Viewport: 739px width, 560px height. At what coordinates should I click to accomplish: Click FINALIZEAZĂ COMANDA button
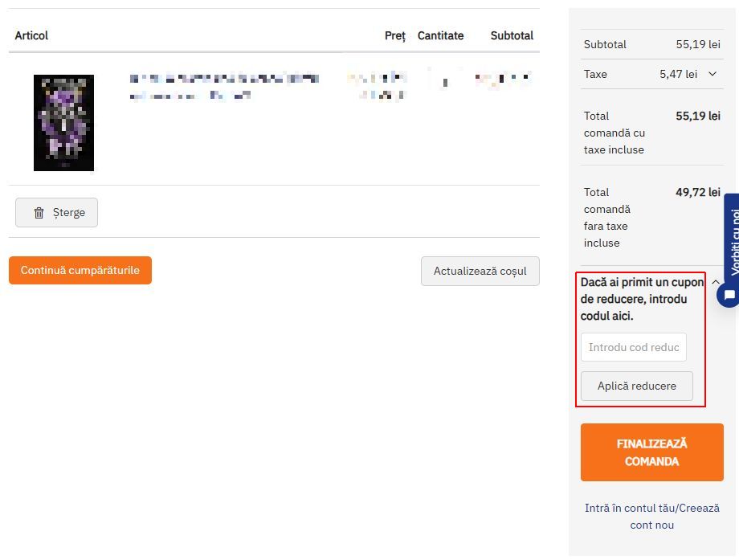click(651, 452)
